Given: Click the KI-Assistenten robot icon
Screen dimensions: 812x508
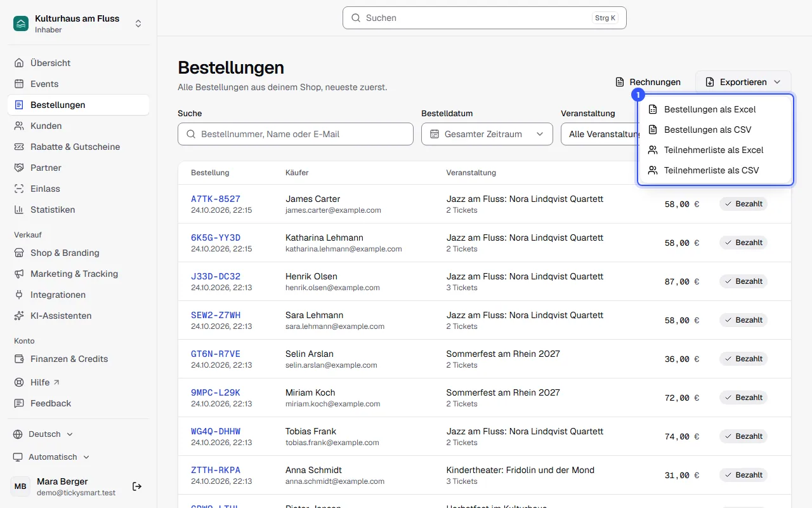Looking at the screenshot, I should click(18, 316).
